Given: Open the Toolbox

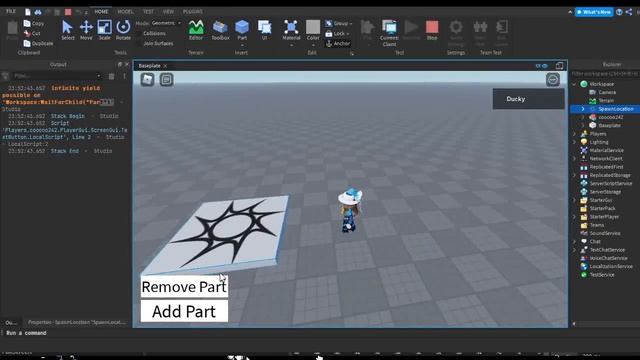Looking at the screenshot, I should point(220,30).
